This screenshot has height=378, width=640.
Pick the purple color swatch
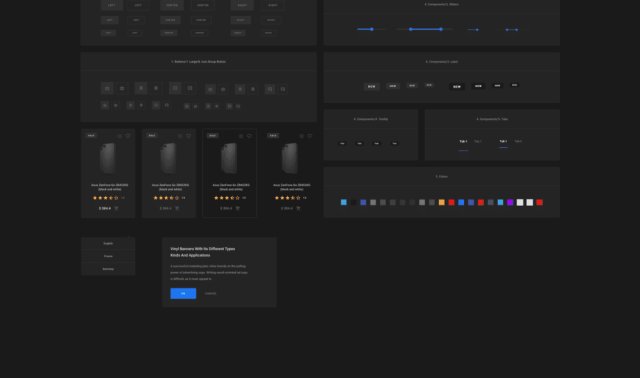(510, 202)
